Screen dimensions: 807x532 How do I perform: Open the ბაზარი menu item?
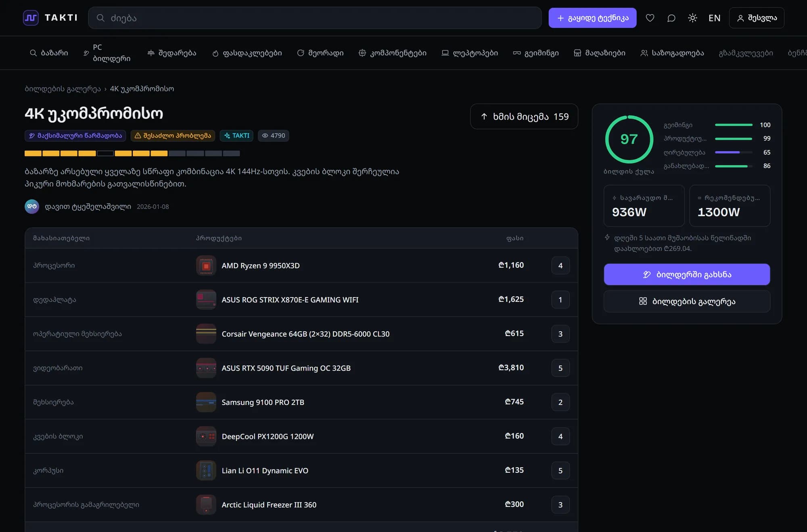(x=49, y=53)
